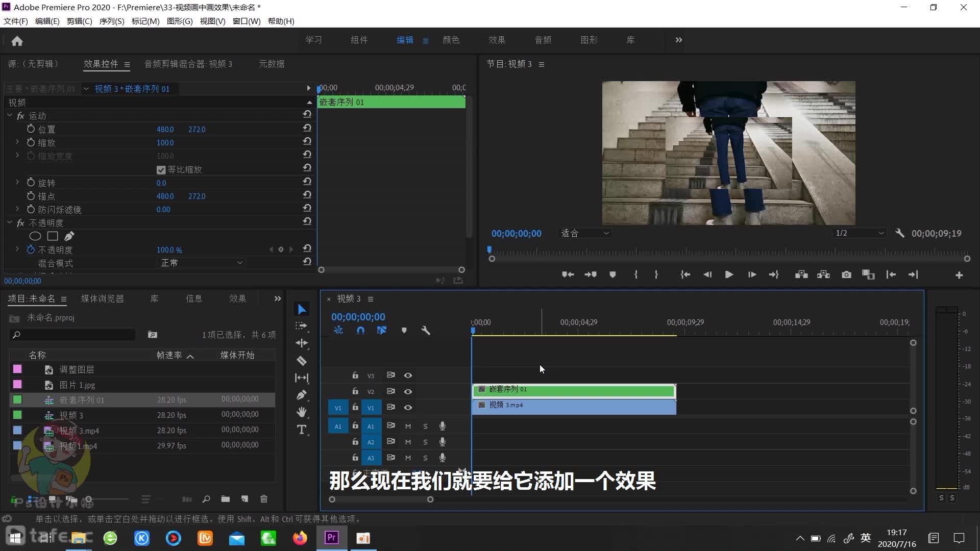Toggle snap magnet in timeline
This screenshot has width=980, height=551.
point(360,331)
